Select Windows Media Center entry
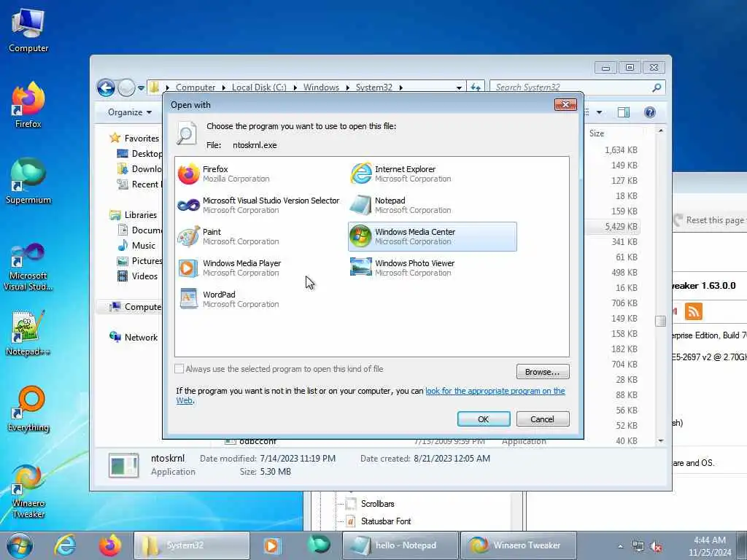 click(x=432, y=237)
